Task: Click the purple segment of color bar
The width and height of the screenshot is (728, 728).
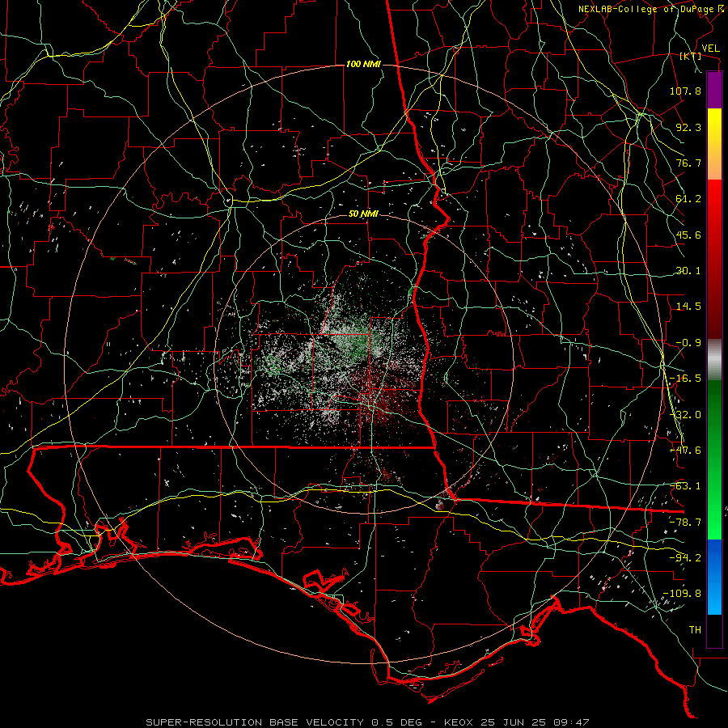Action: [714, 90]
